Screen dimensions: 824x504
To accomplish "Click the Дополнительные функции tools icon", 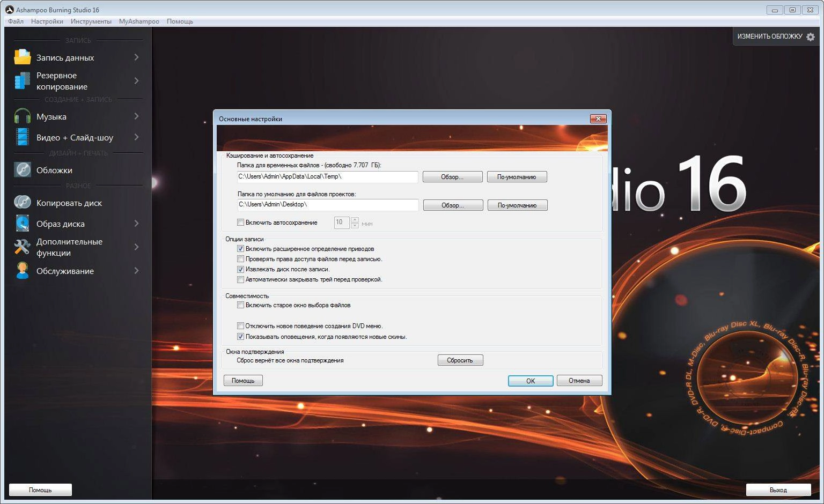I will pyautogui.click(x=23, y=247).
